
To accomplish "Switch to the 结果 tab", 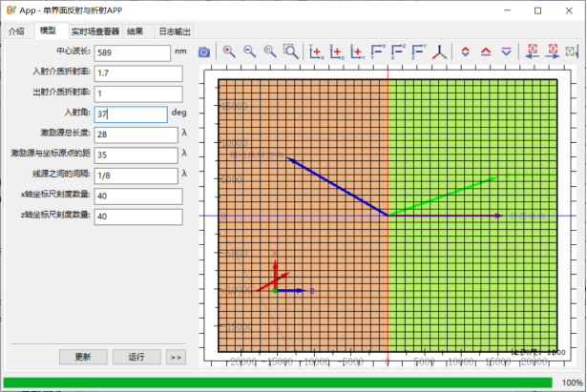I will (x=135, y=31).
